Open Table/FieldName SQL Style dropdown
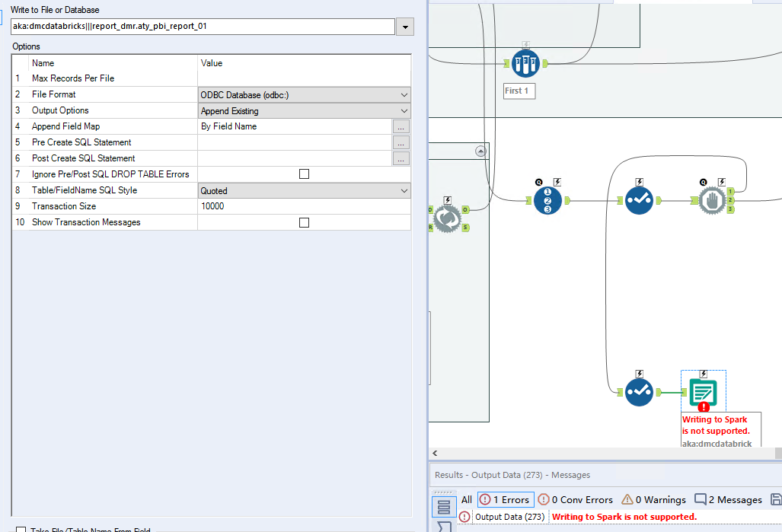Image resolution: width=782 pixels, height=532 pixels. point(403,191)
